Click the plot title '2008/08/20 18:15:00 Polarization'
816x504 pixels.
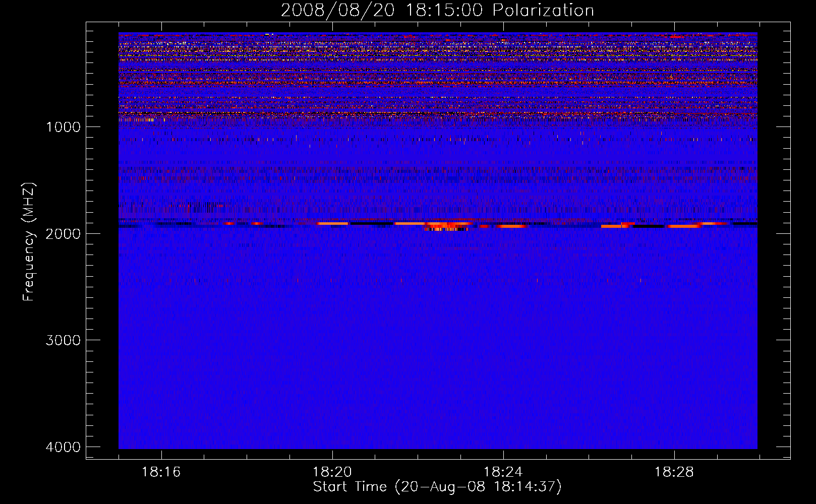[437, 10]
